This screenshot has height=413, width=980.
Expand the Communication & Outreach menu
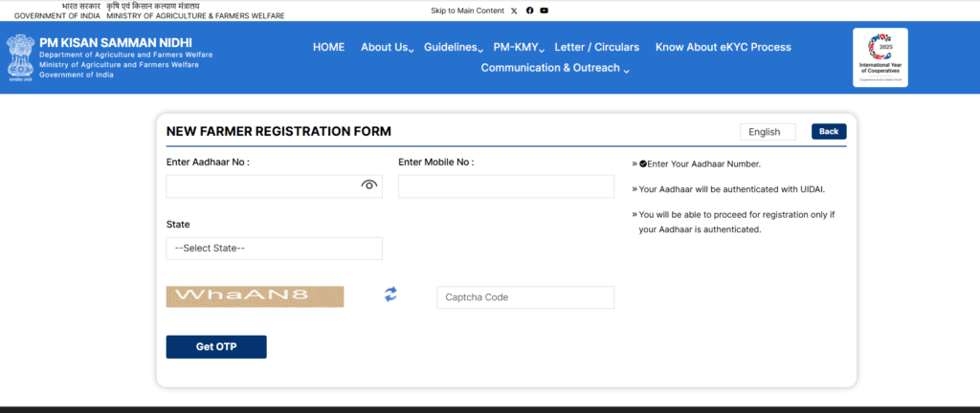[555, 68]
